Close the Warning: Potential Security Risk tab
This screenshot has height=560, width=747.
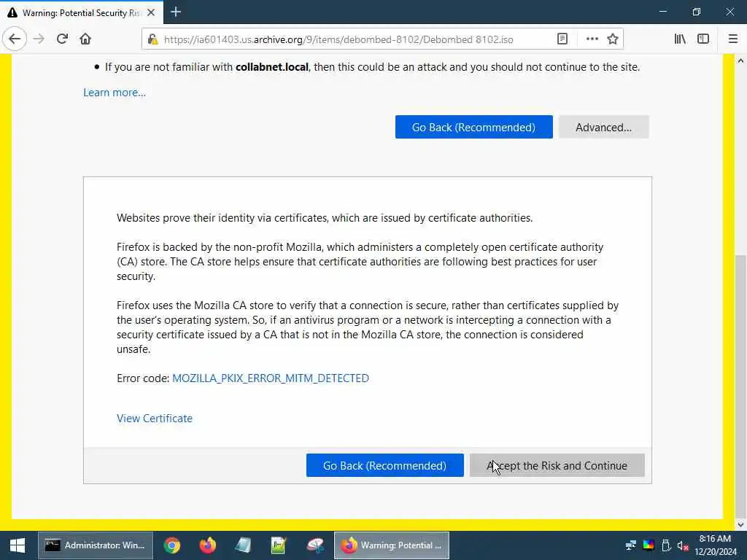pos(151,12)
